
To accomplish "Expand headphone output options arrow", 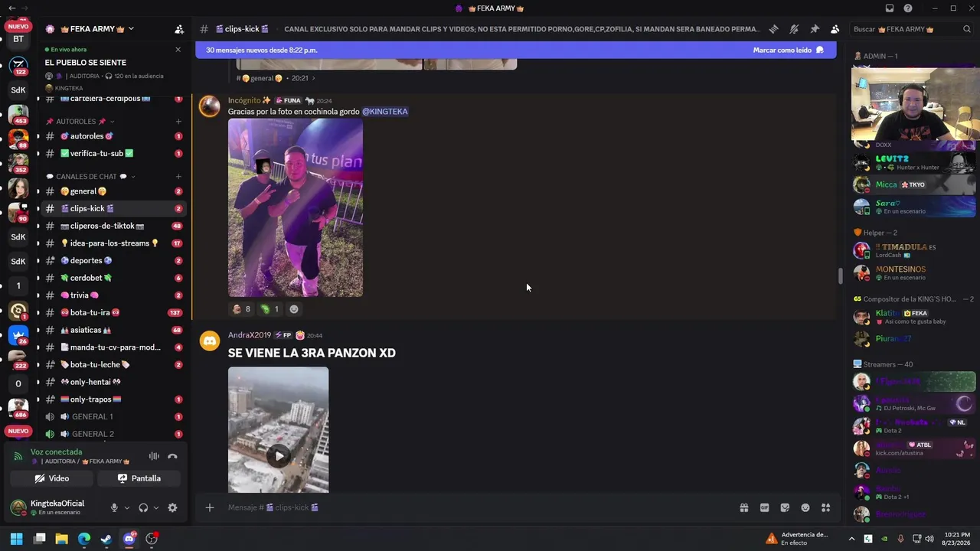I will [156, 507].
